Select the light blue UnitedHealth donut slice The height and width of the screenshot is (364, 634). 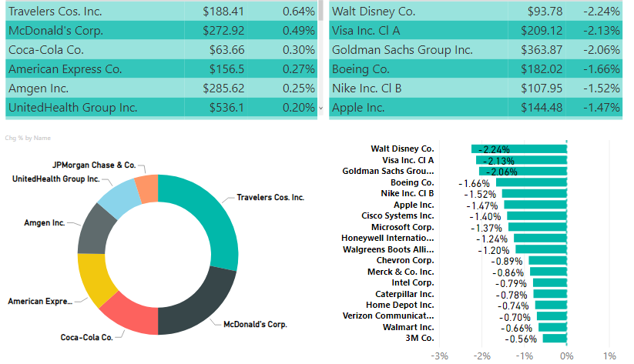pos(119,197)
